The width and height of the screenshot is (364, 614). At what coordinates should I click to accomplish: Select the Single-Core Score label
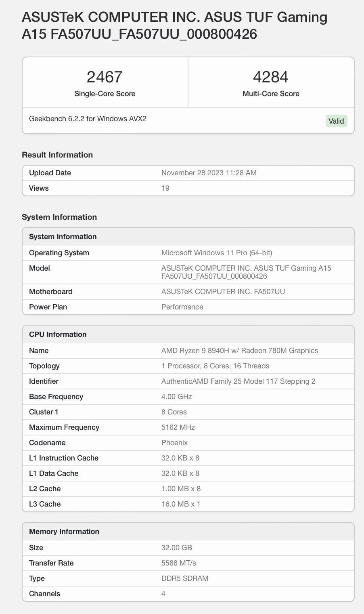(x=105, y=94)
